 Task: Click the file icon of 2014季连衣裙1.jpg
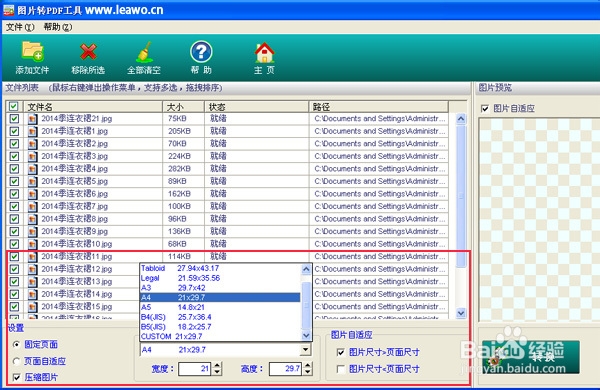[x=33, y=131]
